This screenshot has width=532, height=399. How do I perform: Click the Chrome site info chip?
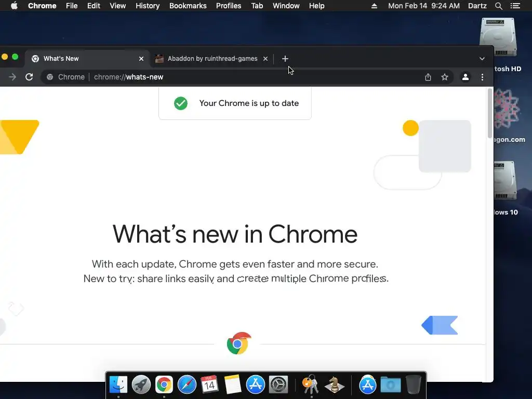click(65, 77)
